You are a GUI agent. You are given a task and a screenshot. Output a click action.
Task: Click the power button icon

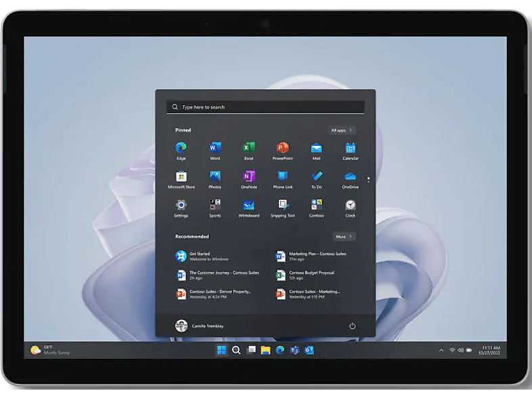pos(352,326)
